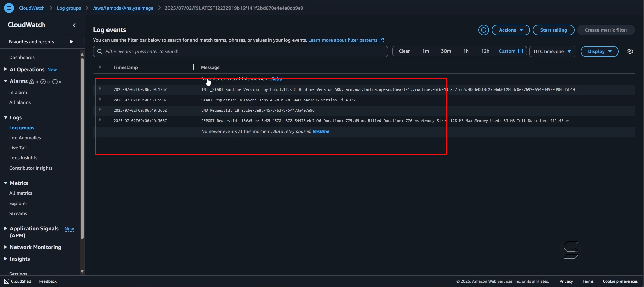Screen dimensions: 644x287
Task: Open the external link icon beside filter patterns
Action: [x=381, y=40]
